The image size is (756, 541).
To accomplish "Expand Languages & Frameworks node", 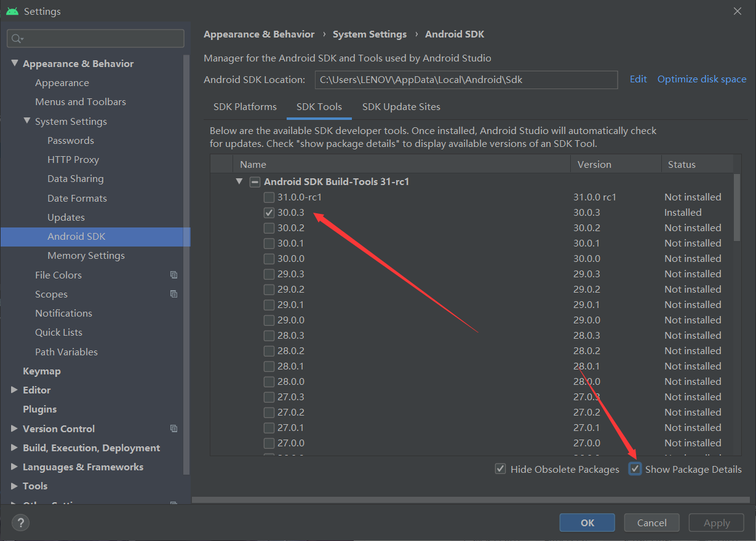I will pyautogui.click(x=15, y=467).
